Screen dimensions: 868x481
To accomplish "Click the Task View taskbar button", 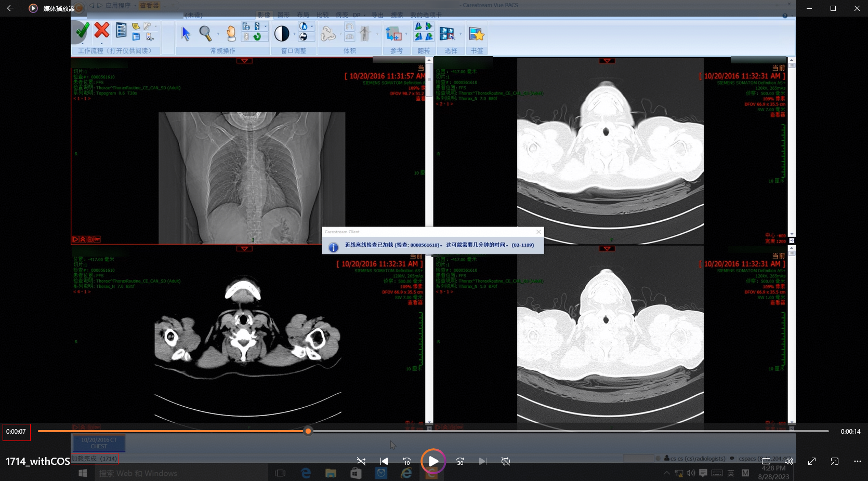I will (x=280, y=473).
